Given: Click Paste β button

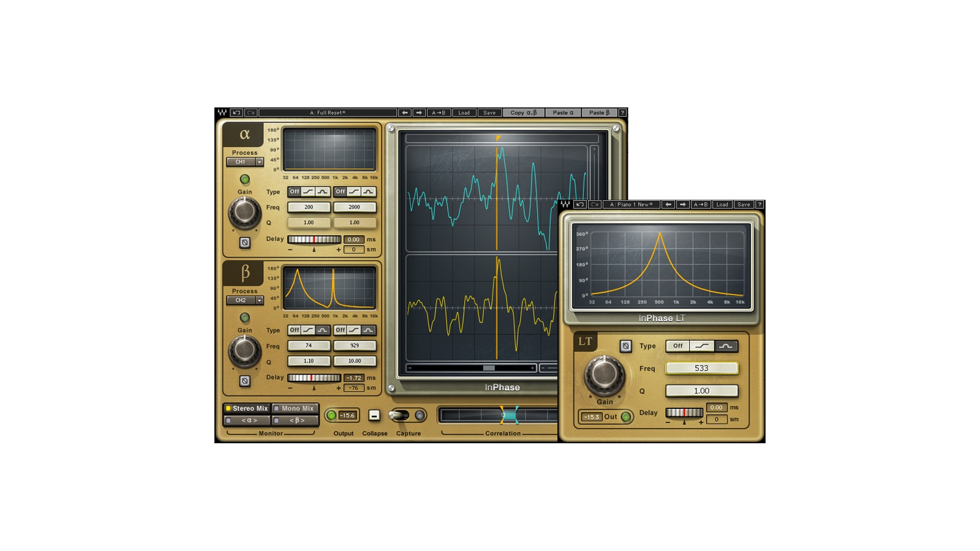Looking at the screenshot, I should tap(599, 113).
